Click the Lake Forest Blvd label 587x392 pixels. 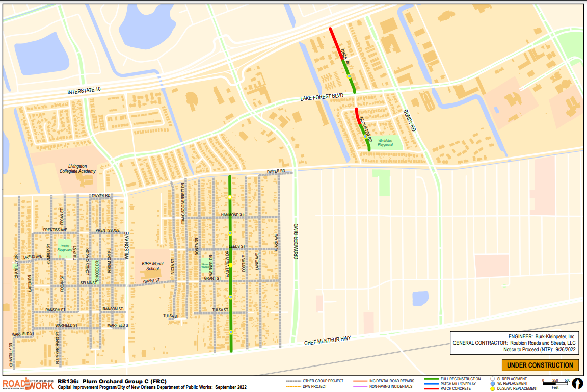(322, 97)
